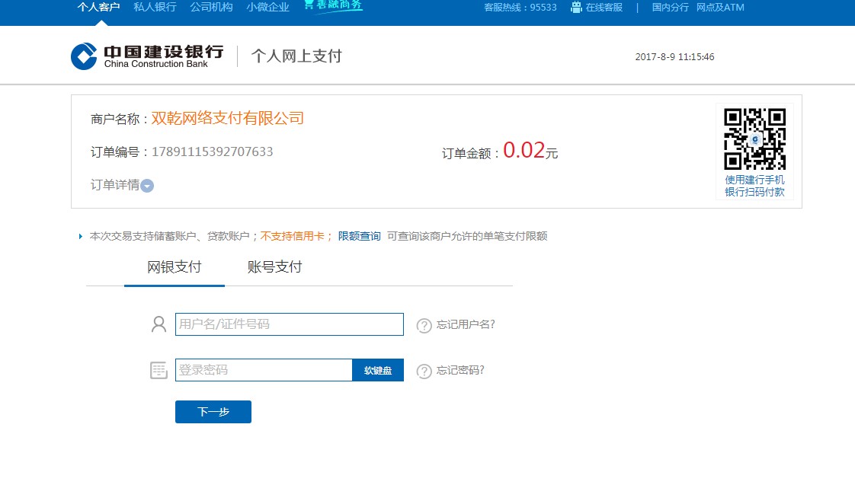Open 国内分行 link
The image size is (855, 504).
670,7
